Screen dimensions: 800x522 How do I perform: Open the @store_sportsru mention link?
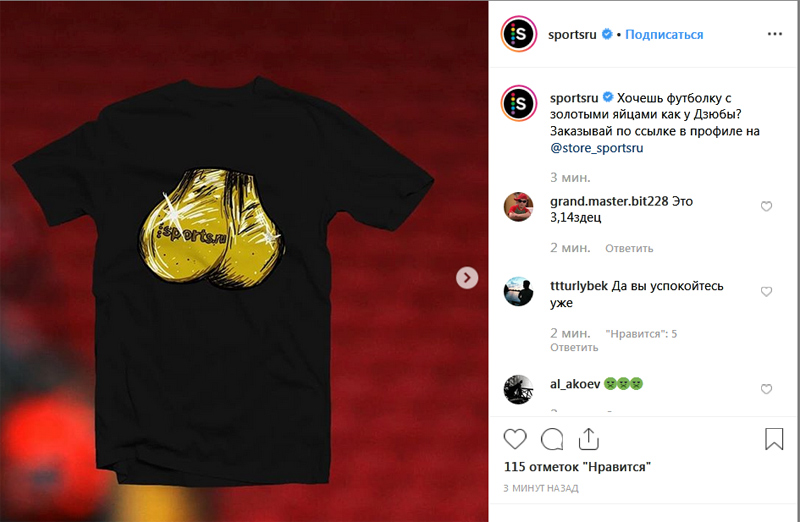tap(596, 148)
